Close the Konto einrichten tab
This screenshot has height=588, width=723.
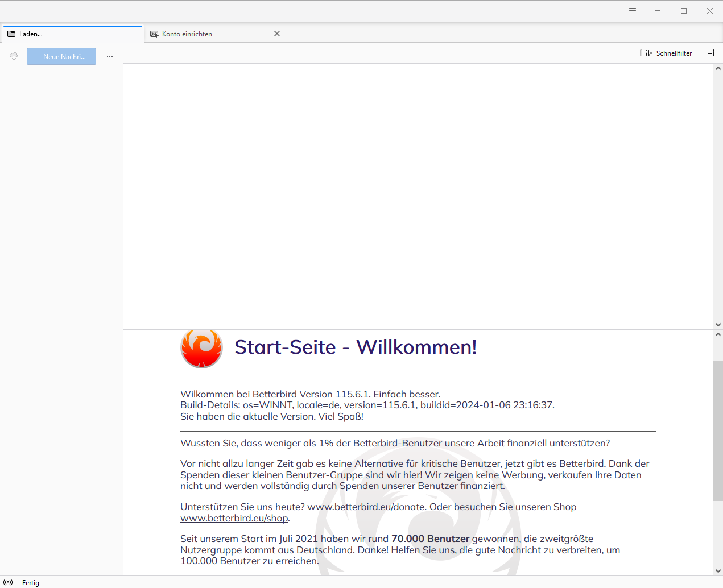click(277, 34)
